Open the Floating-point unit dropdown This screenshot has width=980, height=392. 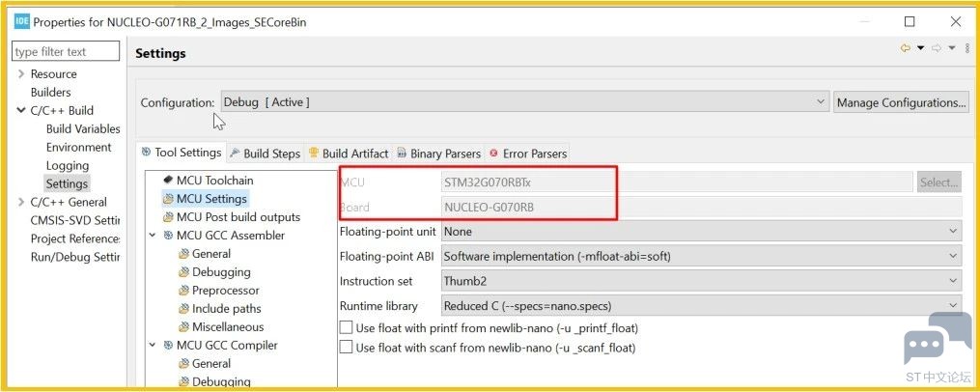point(701,232)
